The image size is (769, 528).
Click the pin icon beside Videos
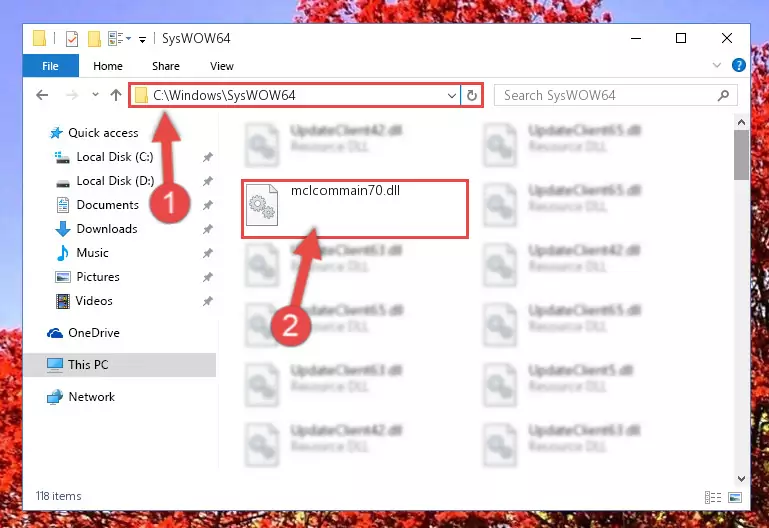coord(208,301)
